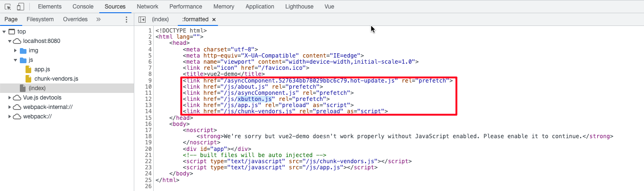The height and width of the screenshot is (191, 644).
Task: Select the Sources tab
Action: point(115,7)
